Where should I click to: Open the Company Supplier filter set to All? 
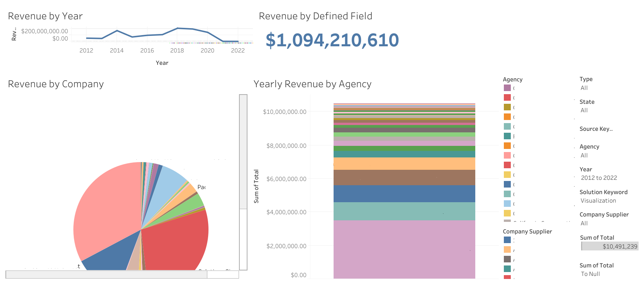(x=584, y=223)
